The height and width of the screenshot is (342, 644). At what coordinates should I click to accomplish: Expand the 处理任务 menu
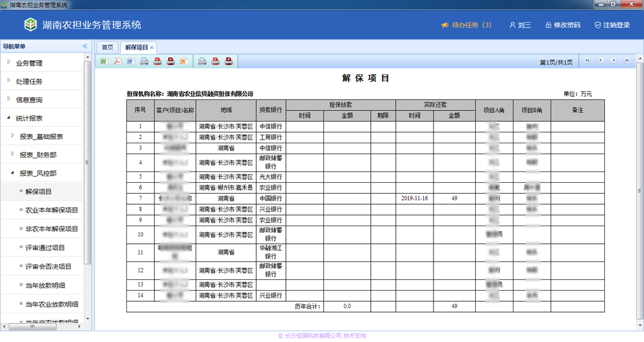[x=9, y=81]
